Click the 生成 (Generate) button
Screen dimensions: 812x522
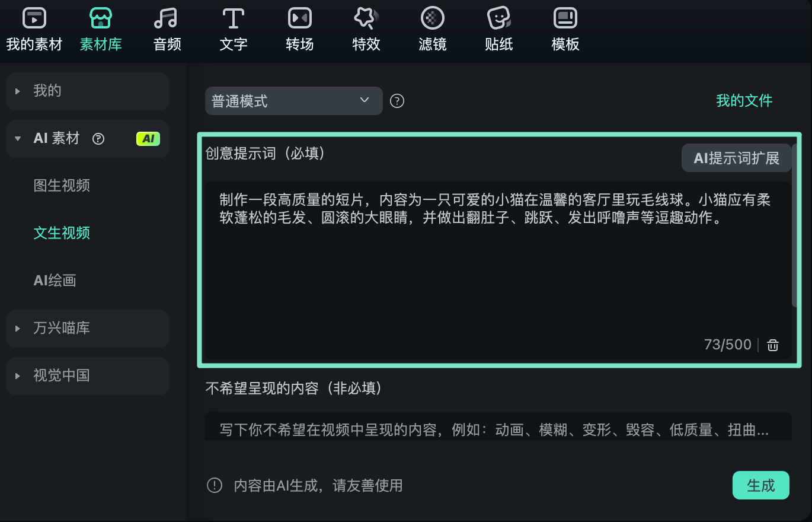(761, 485)
